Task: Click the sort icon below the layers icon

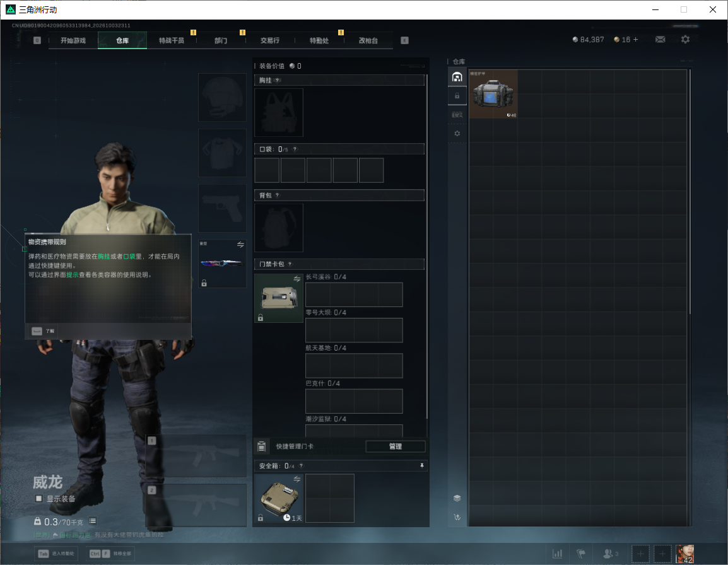Action: 457,517
